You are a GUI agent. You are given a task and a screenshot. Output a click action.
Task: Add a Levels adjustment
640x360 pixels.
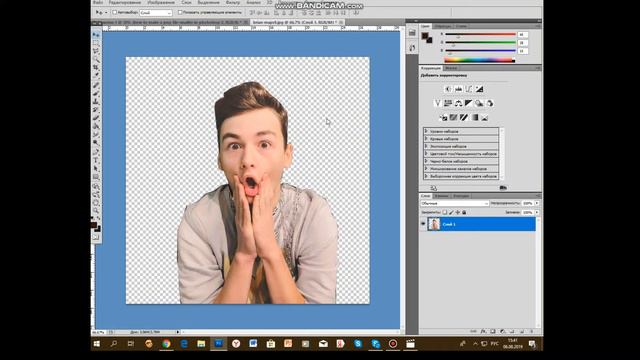click(458, 89)
